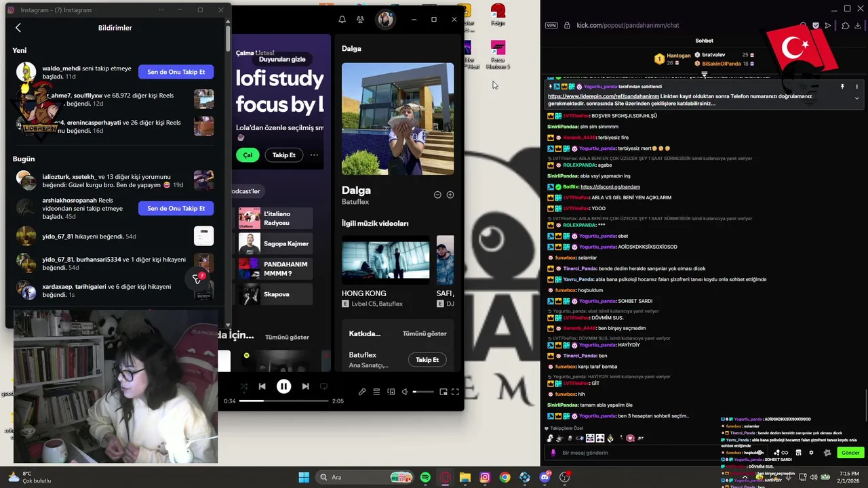Viewport: 868px width, 488px height.
Task: Collapse the leaderboard expander in chat
Action: 705,73
